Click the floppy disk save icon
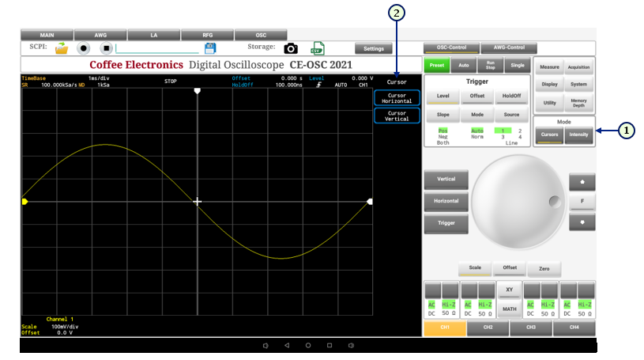Screen dimensions: 644x360 [210, 47]
